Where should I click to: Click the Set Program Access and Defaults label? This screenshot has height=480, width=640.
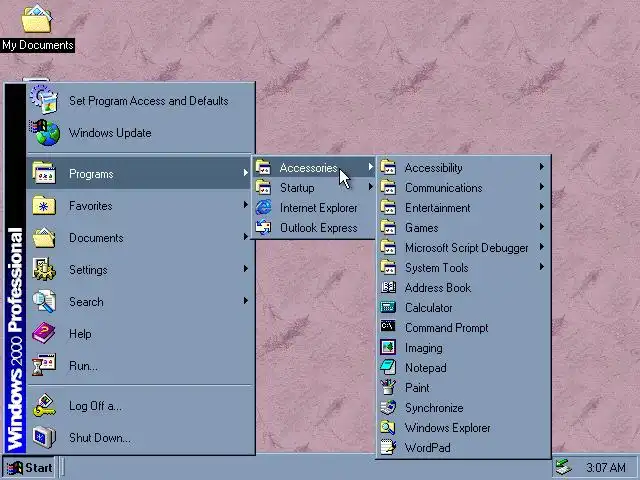[x=149, y=101]
